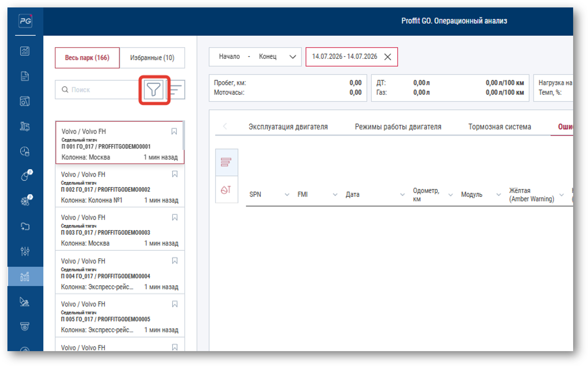
Task: Open the SPN column chevron menu
Action: tap(287, 195)
